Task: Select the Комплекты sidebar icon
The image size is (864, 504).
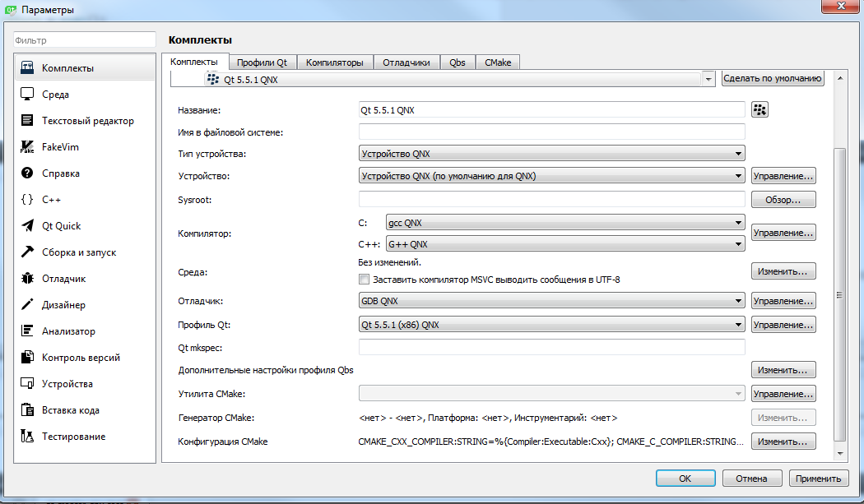Action: (27, 67)
